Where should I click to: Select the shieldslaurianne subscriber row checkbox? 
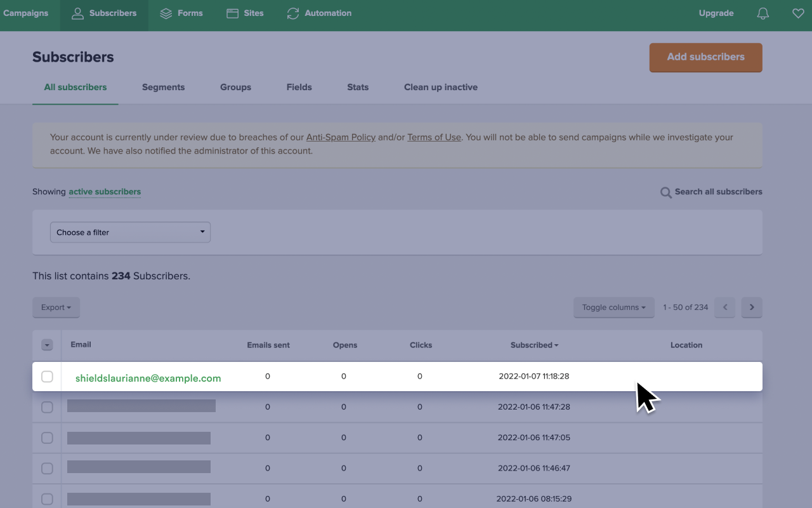pos(47,376)
